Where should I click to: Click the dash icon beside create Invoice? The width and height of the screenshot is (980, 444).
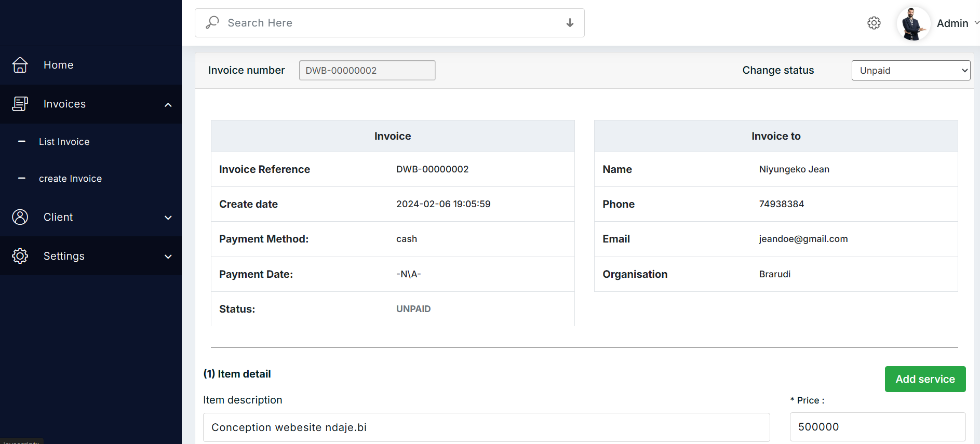tap(22, 178)
